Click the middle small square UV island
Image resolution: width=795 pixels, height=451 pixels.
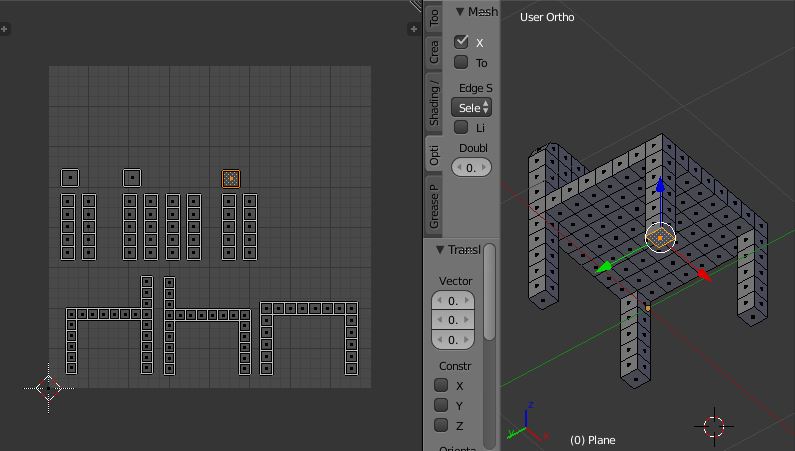coord(132,178)
